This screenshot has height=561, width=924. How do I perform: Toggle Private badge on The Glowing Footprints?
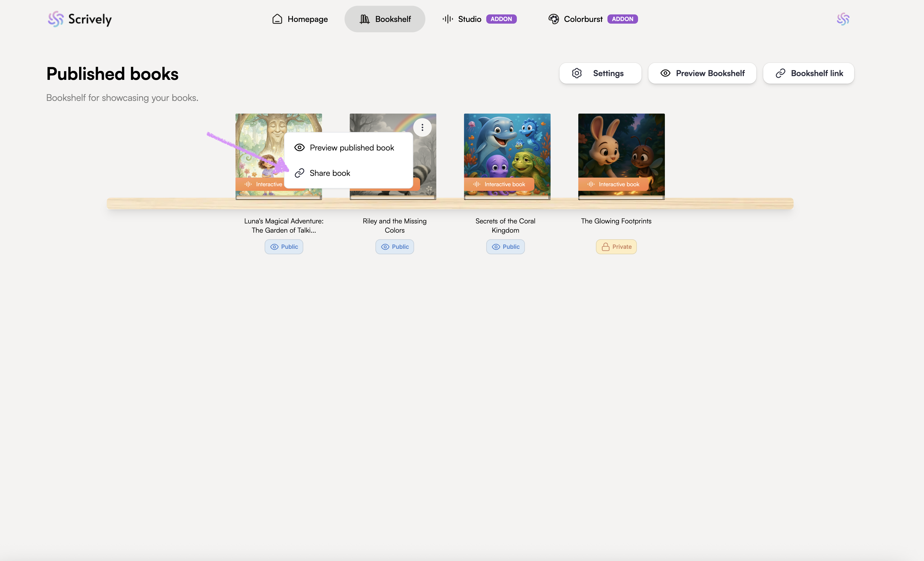(616, 246)
